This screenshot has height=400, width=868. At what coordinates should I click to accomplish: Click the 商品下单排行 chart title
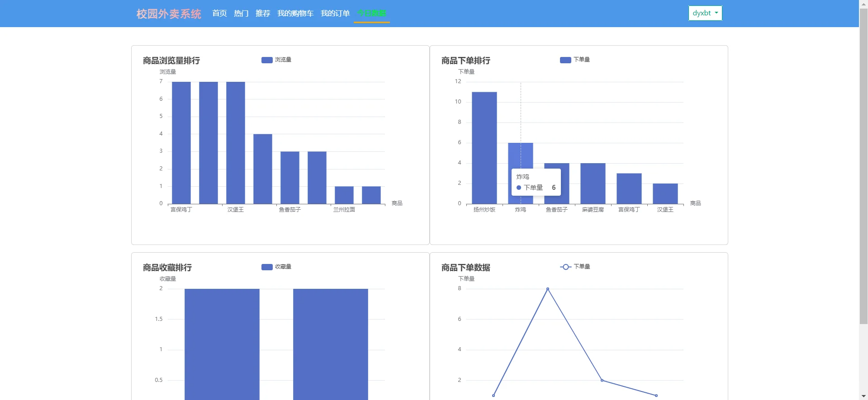pos(466,61)
